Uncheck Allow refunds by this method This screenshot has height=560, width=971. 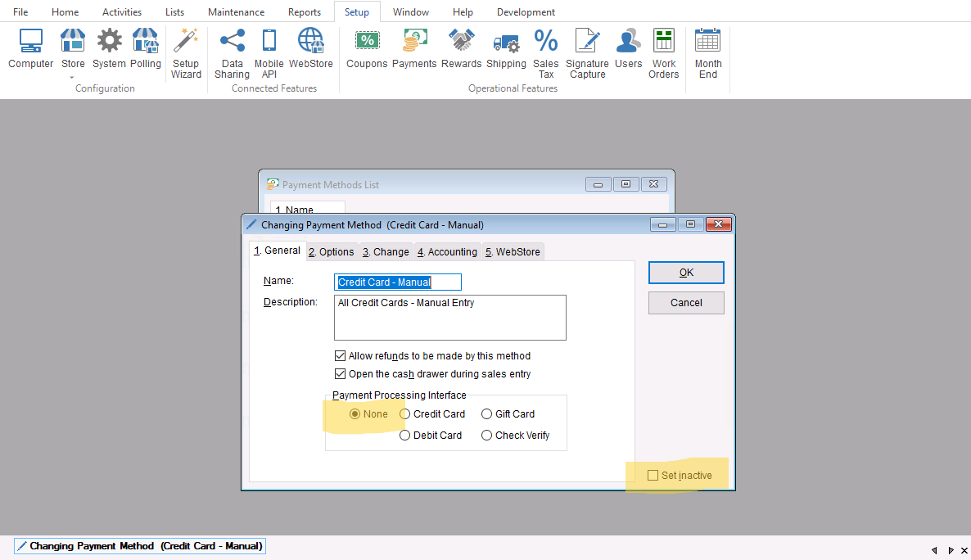point(341,356)
